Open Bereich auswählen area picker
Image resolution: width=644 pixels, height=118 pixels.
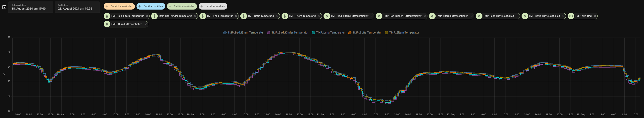tap(119, 6)
